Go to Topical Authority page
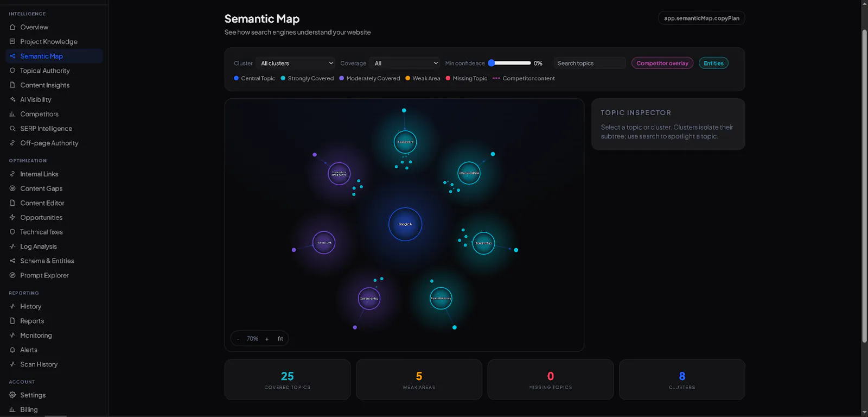Screen dimensions: 868x417 point(45,71)
